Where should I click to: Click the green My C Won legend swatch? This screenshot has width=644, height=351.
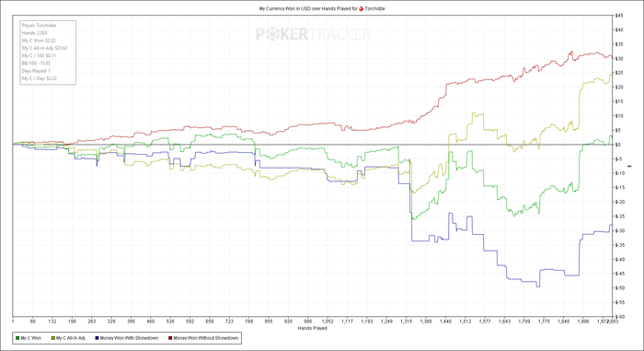click(17, 338)
